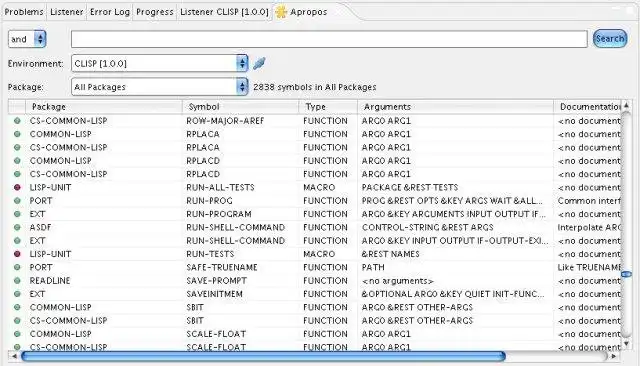Click the Common interf documentation cell
The image size is (640, 366).
589,201
